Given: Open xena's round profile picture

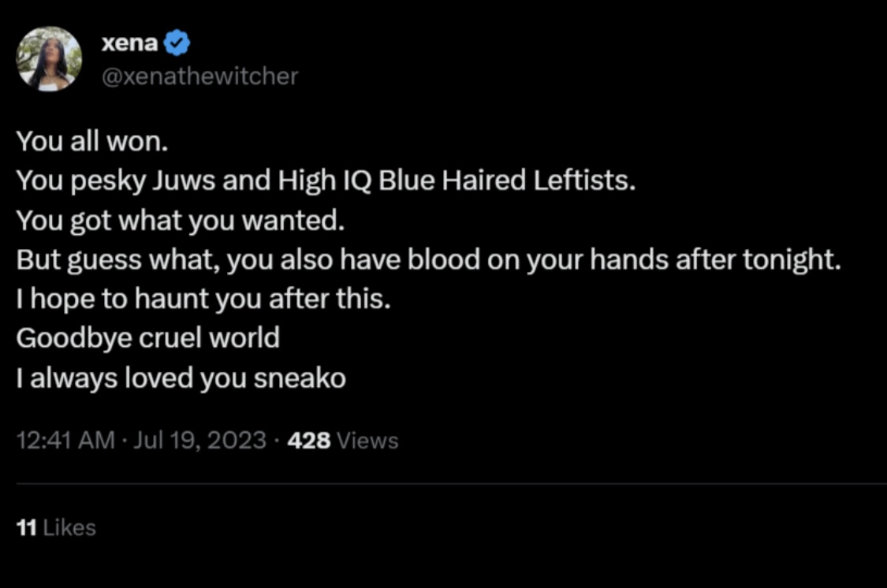Looking at the screenshot, I should 49,59.
